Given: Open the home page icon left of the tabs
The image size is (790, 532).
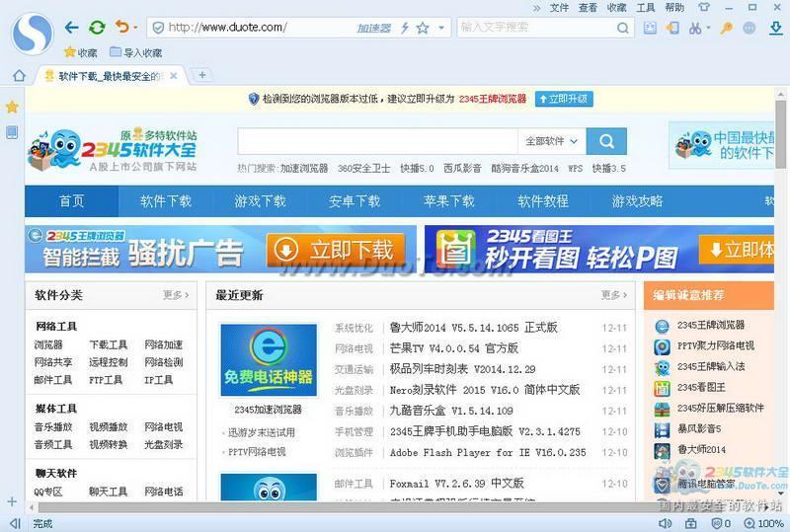Looking at the screenshot, I should pos(19,75).
